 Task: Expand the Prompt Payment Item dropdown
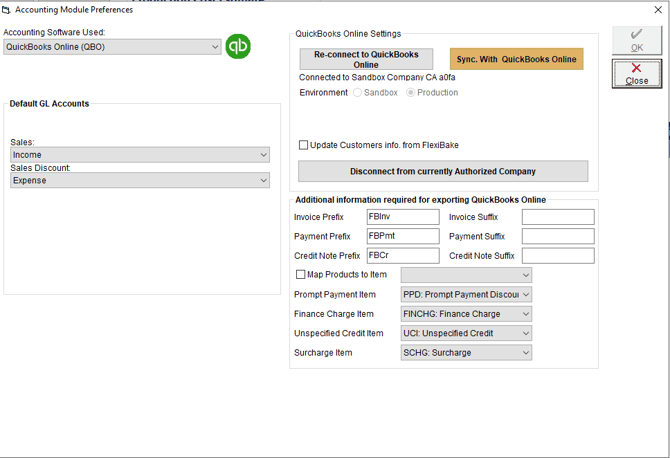click(x=466, y=294)
